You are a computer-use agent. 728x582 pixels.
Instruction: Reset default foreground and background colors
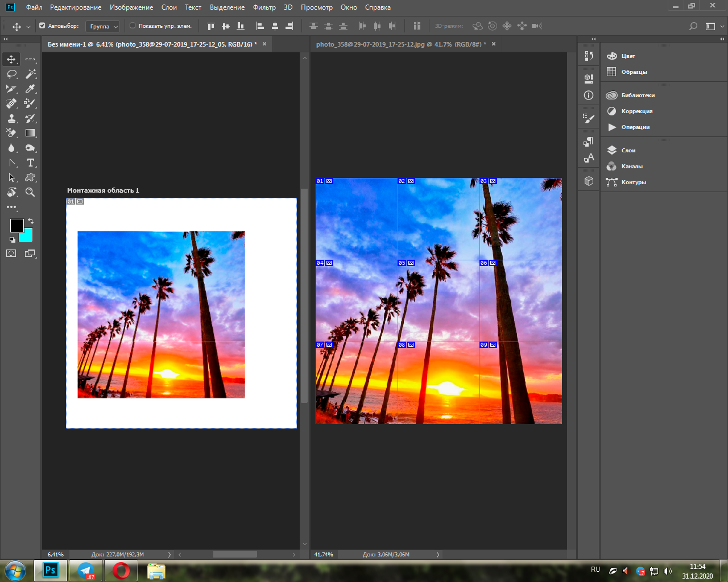coord(13,240)
